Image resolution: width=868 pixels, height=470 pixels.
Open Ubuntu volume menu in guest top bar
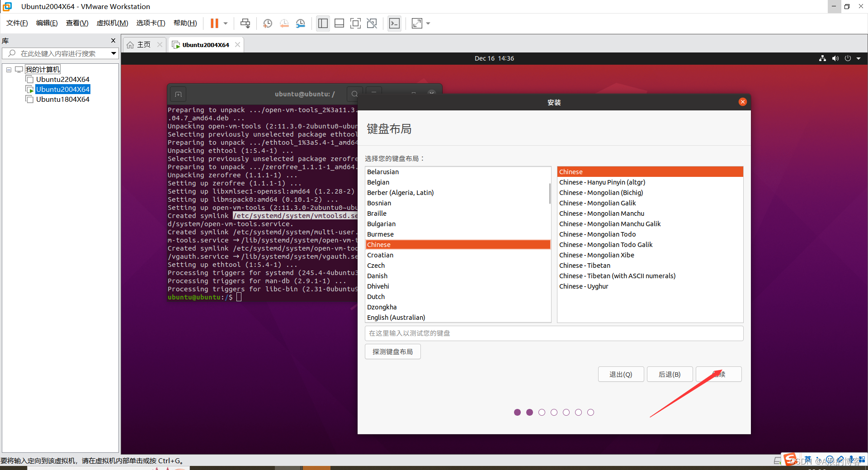(x=835, y=58)
